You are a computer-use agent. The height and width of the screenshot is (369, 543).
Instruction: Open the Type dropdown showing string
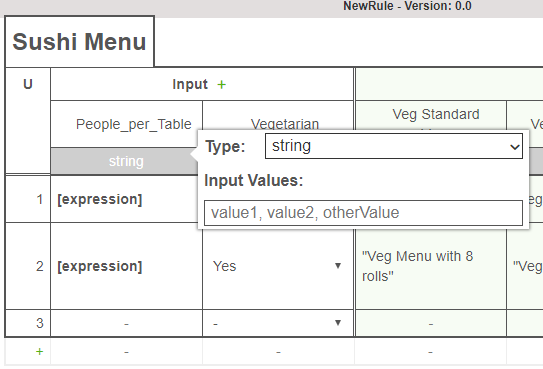click(x=394, y=146)
